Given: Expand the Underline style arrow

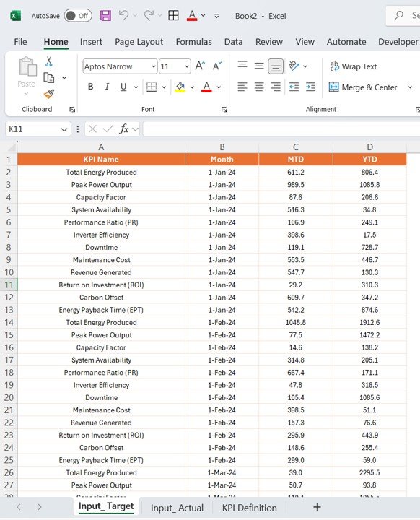Looking at the screenshot, I should (136, 87).
